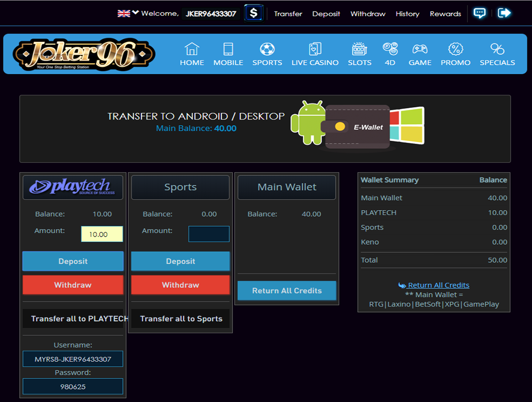Open SLOTS machine icon
The width and height of the screenshot is (532, 402).
point(359,49)
